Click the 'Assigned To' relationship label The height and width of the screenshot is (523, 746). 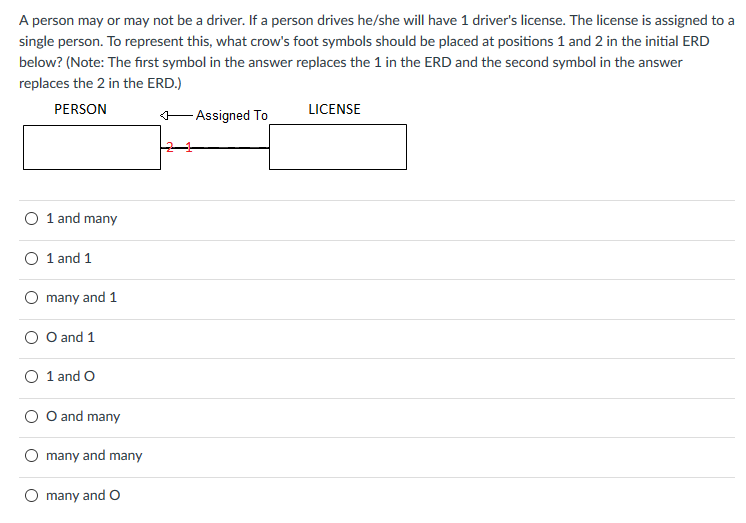tap(232, 115)
